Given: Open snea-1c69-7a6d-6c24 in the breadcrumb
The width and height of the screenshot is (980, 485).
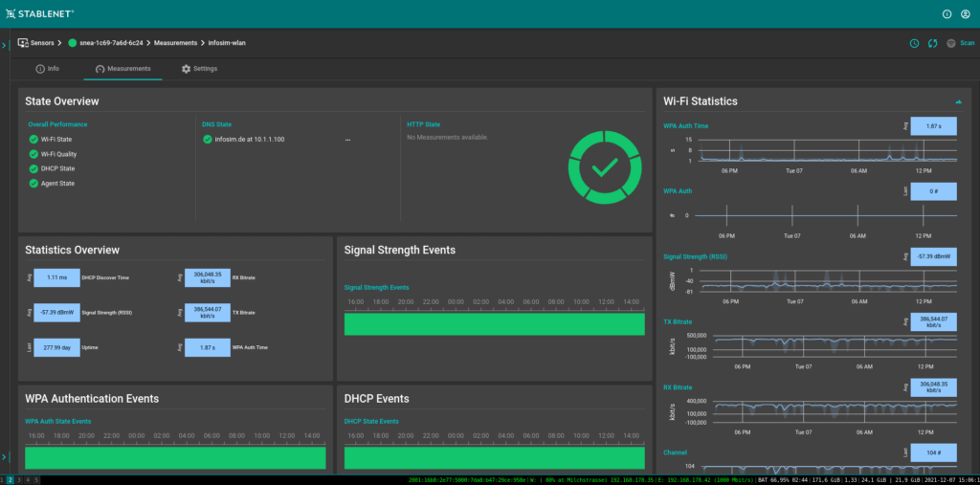Looking at the screenshot, I should (111, 43).
